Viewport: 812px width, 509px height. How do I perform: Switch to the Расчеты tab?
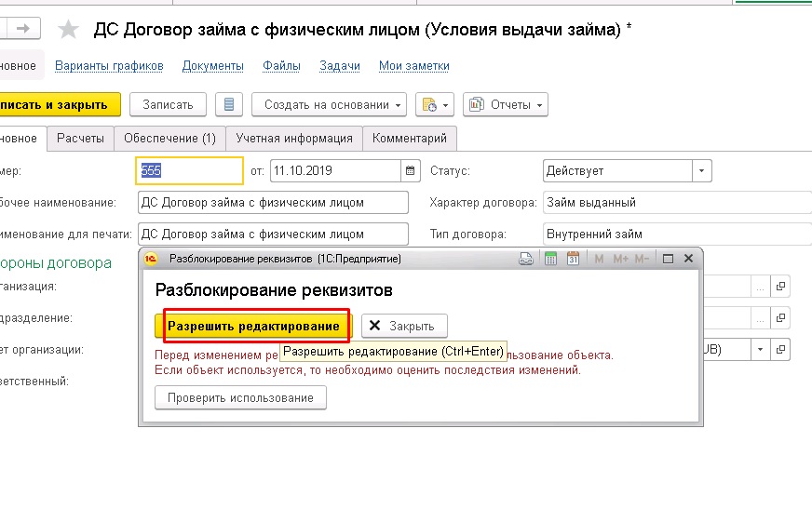80,138
